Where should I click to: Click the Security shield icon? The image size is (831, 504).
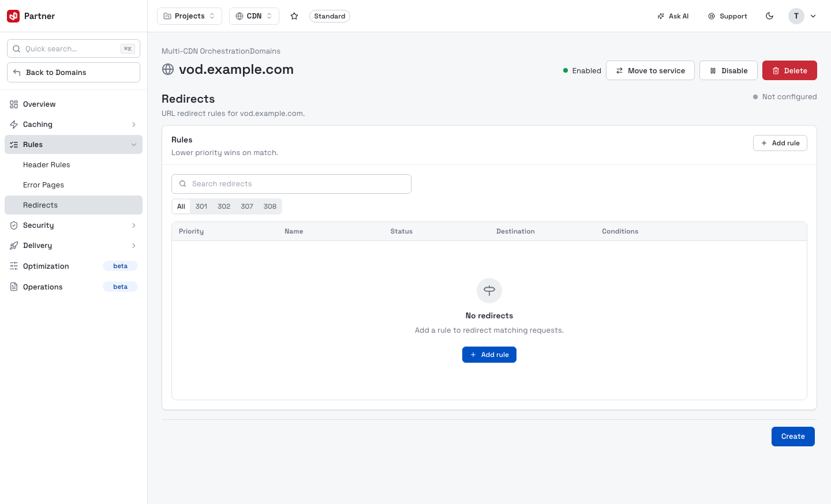[x=14, y=225]
